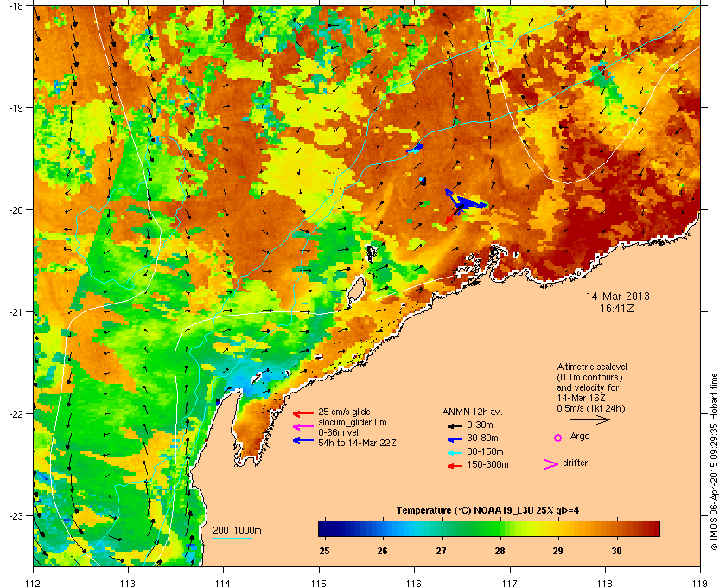Click the '0-66m vel' label

338,432
